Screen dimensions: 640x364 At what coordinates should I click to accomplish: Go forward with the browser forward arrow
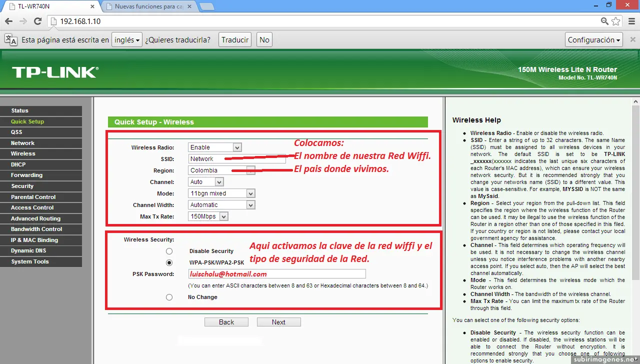click(23, 21)
